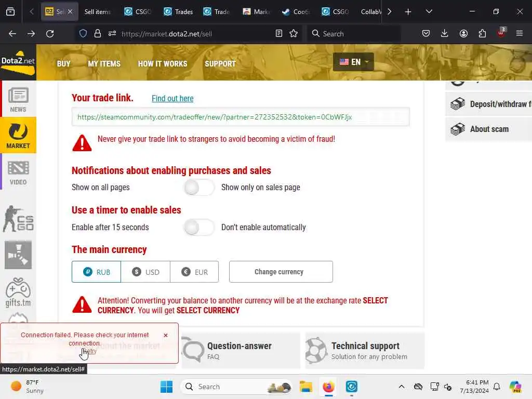
Task: Open site info padlock icon
Action: click(x=98, y=34)
